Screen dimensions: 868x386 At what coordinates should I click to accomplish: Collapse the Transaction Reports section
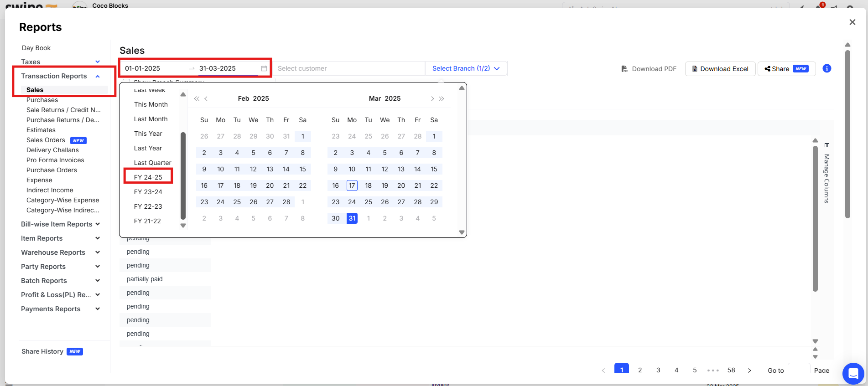(x=61, y=76)
